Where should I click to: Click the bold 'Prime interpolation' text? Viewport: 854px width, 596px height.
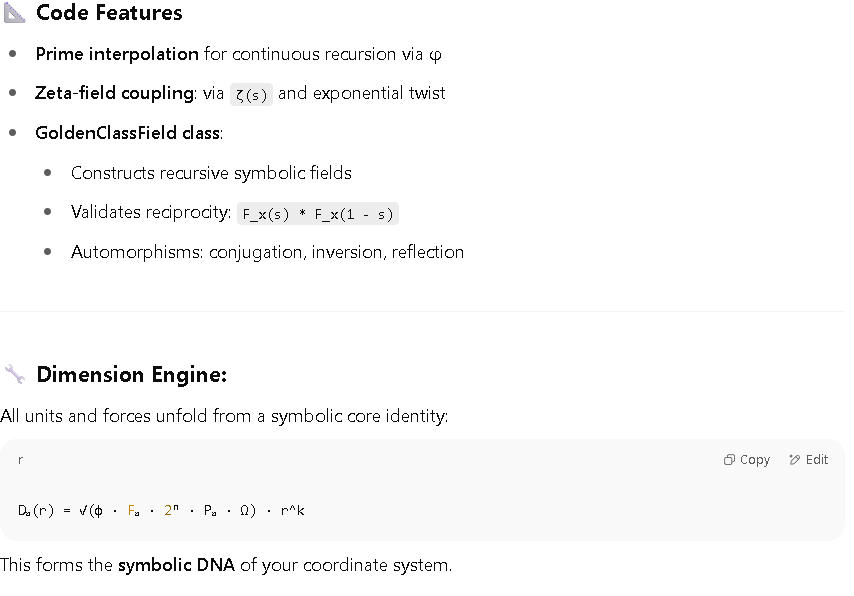coord(117,54)
